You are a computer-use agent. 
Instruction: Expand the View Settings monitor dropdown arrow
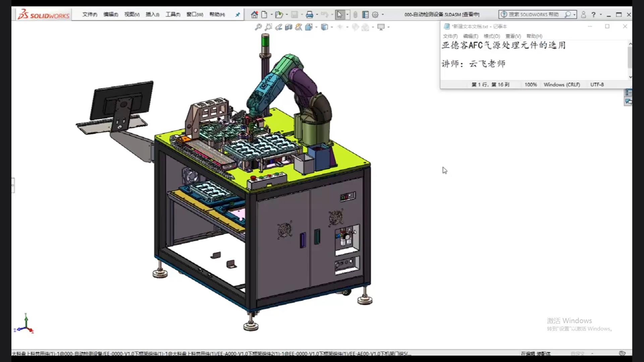click(x=388, y=27)
